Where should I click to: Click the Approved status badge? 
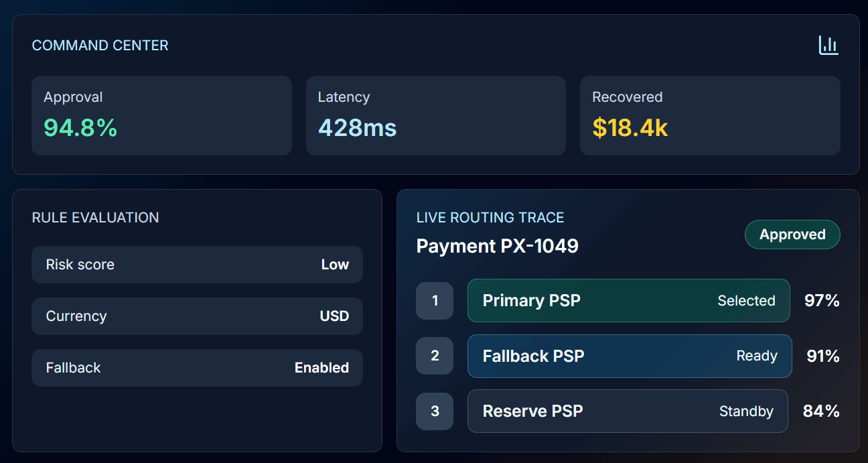[792, 235]
